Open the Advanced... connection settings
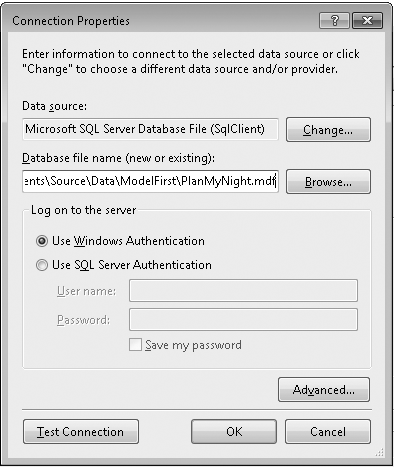 pyautogui.click(x=324, y=389)
